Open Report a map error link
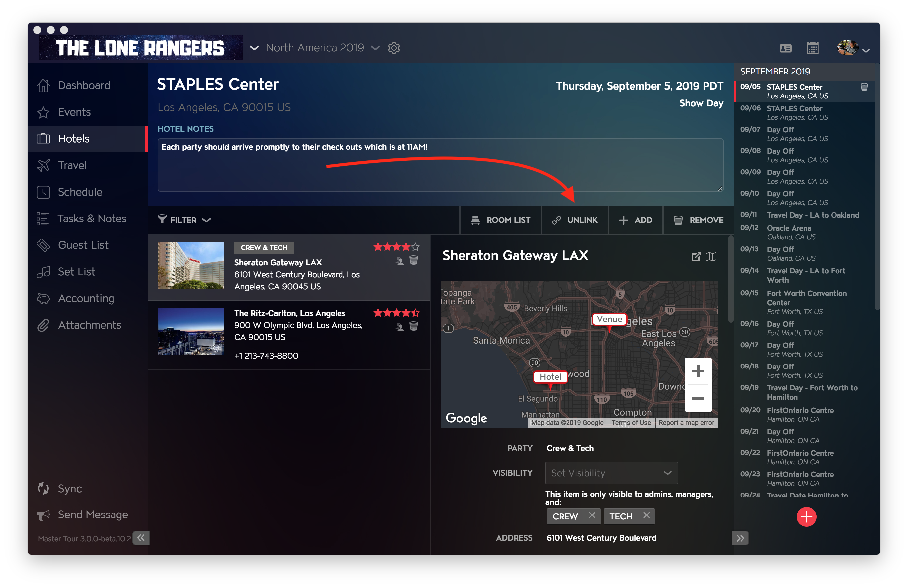This screenshot has height=588, width=908. (686, 422)
